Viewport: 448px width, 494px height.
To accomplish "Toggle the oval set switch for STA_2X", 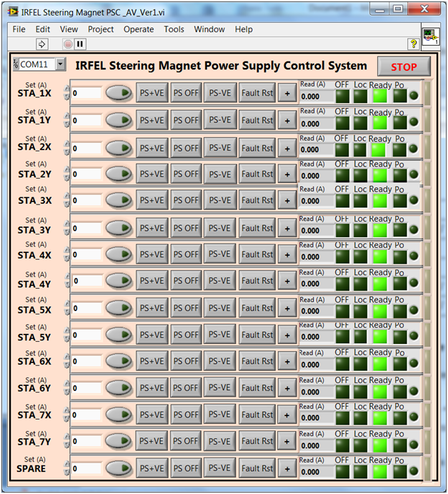I will (x=119, y=148).
